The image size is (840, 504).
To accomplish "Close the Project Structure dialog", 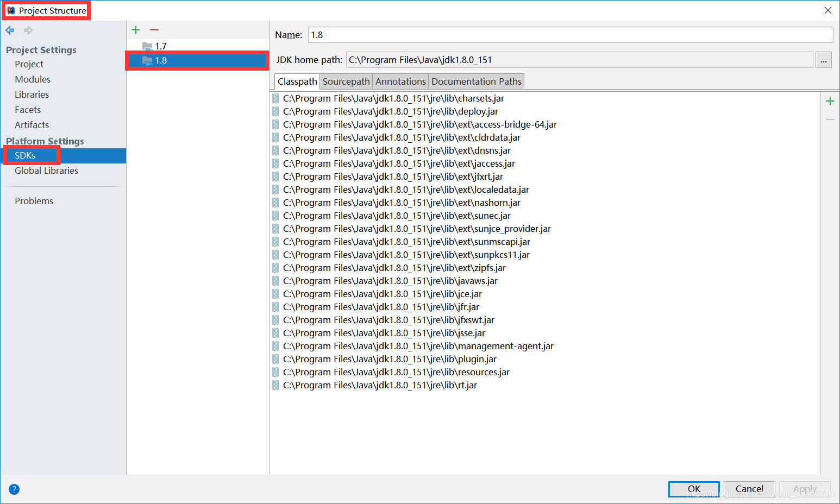I will pyautogui.click(x=828, y=10).
